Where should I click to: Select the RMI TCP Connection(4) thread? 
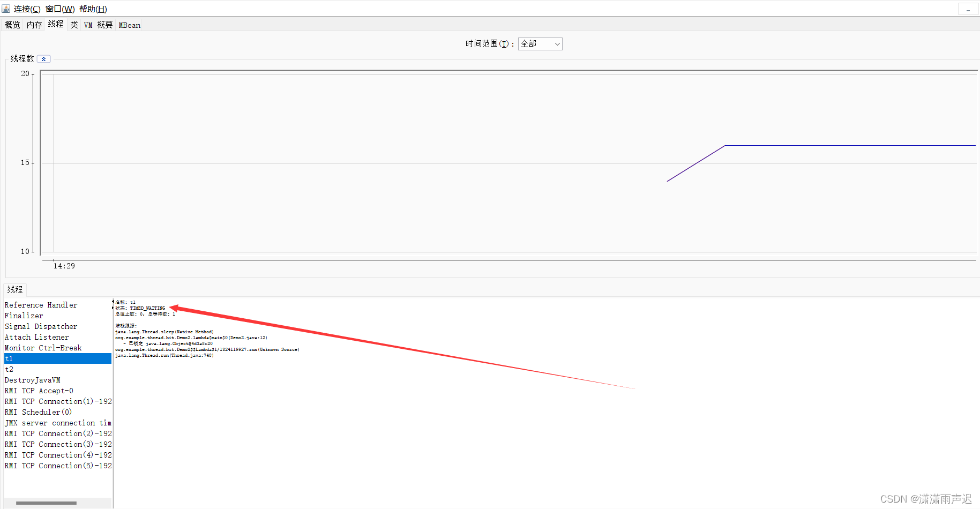tap(58, 455)
